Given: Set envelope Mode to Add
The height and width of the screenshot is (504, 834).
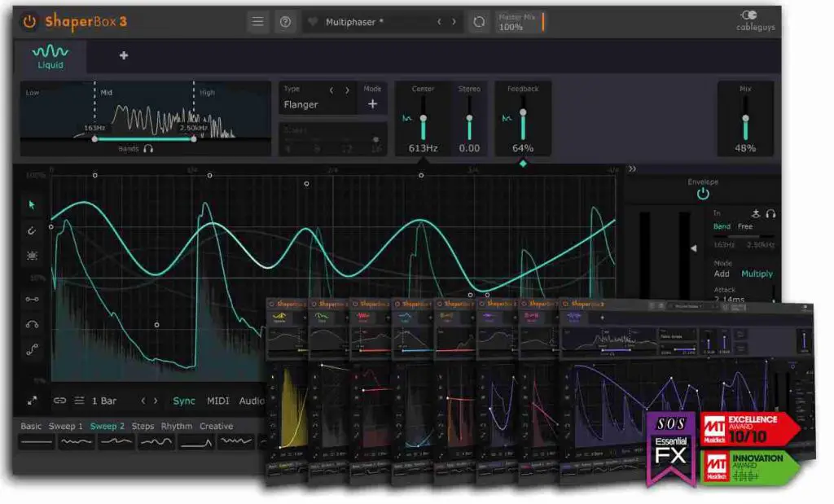Looking at the screenshot, I should pyautogui.click(x=722, y=274).
